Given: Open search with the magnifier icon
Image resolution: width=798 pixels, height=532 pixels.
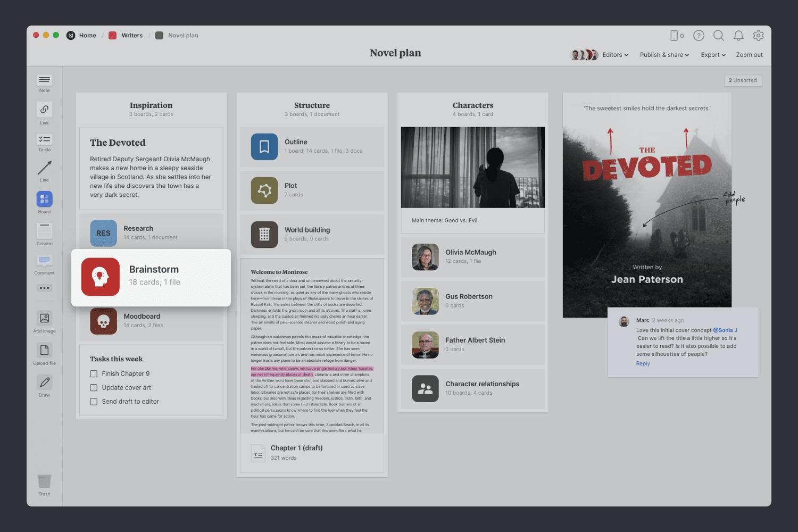Looking at the screenshot, I should (x=718, y=36).
